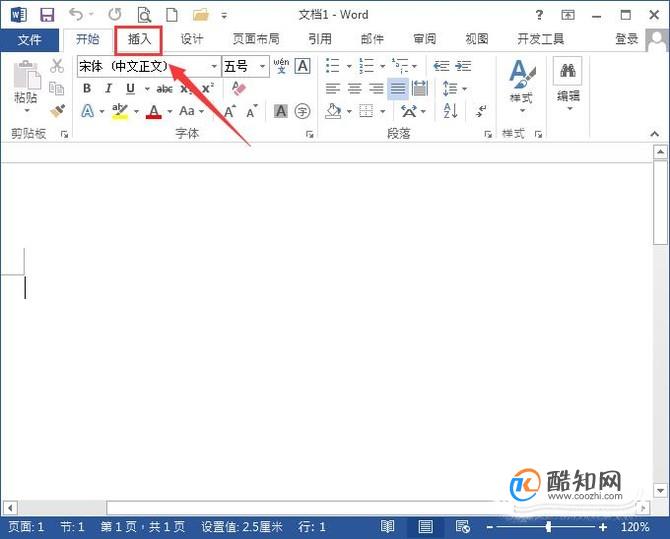Expand bullets list dropdown arrow
The height and width of the screenshot is (539, 670).
[349, 66]
